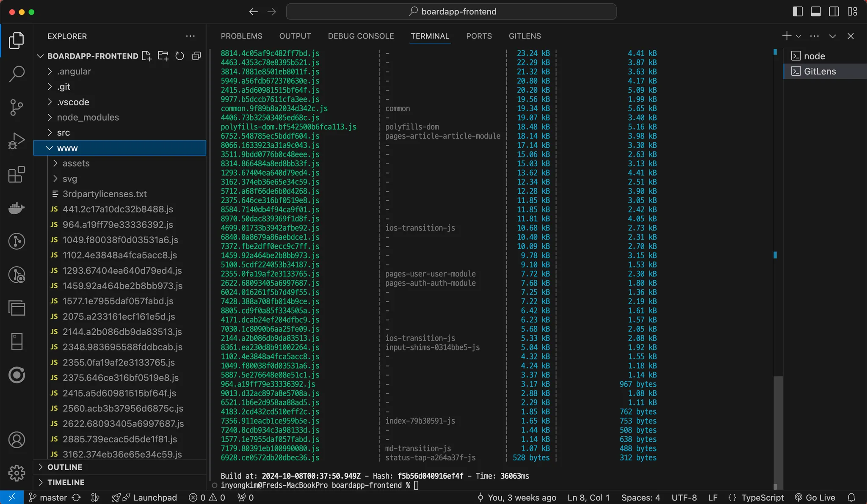Select the node terminal instance
The image size is (867, 504).
coord(814,56)
